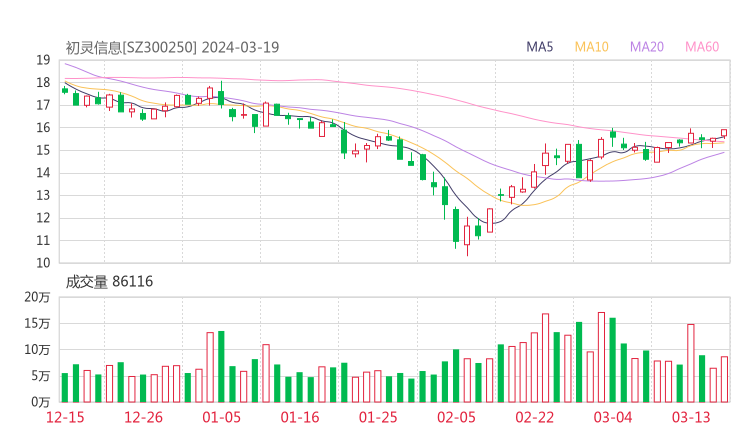The image size is (740, 440).
Task: Click the price axis value 12
Action: pyautogui.click(x=43, y=218)
